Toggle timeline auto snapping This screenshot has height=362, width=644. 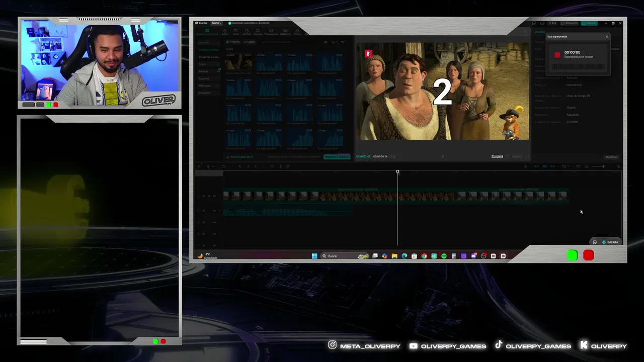pyautogui.click(x=545, y=166)
